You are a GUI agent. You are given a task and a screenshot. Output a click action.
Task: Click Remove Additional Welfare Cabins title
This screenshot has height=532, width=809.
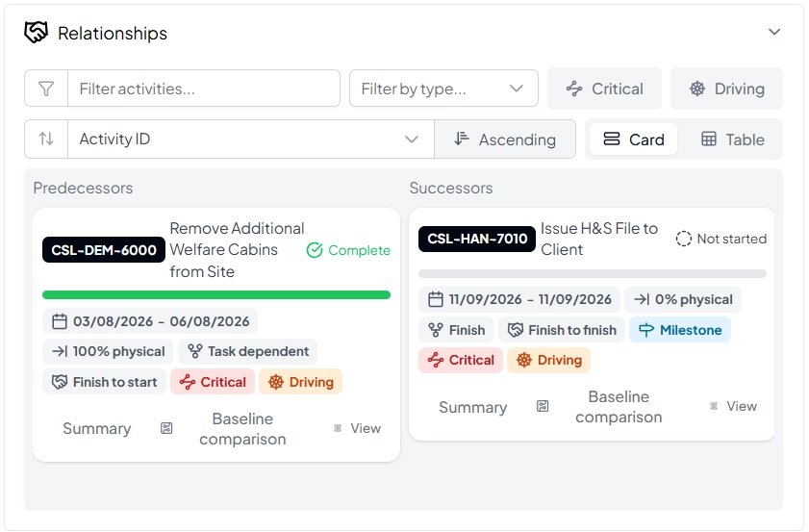point(237,250)
